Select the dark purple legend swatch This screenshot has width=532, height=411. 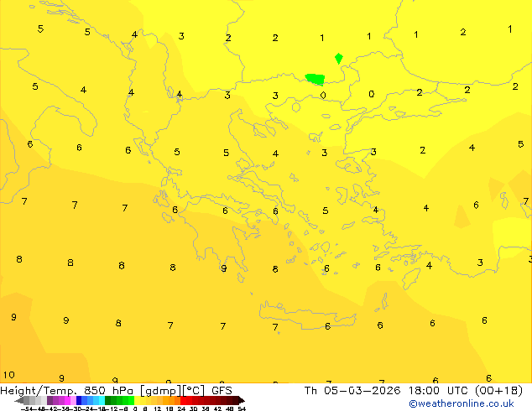50,400
